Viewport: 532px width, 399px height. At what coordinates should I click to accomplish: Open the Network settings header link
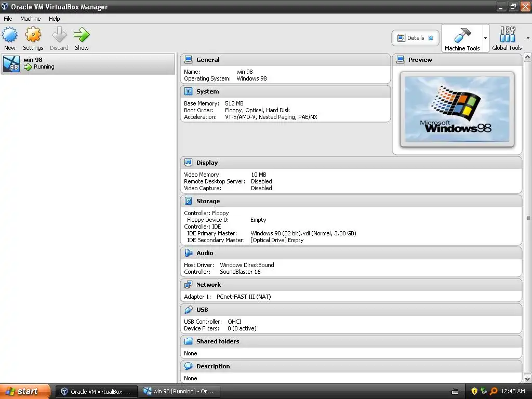[x=209, y=285]
